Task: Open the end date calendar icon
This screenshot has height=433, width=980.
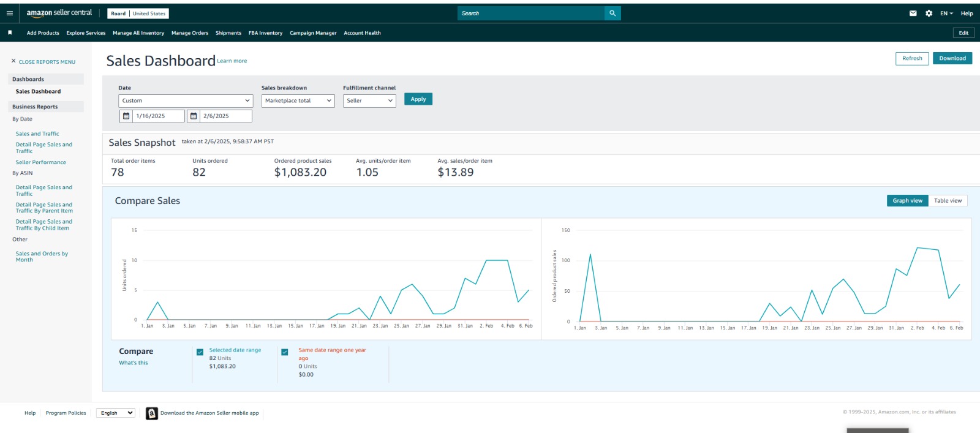Action: 194,116
